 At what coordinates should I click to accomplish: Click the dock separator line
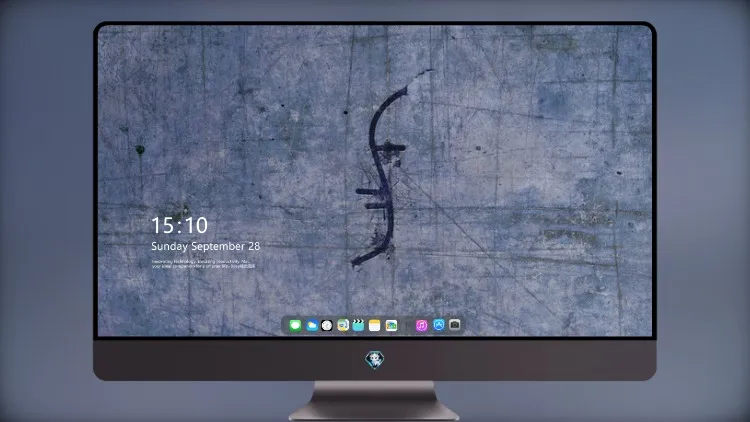click(407, 326)
